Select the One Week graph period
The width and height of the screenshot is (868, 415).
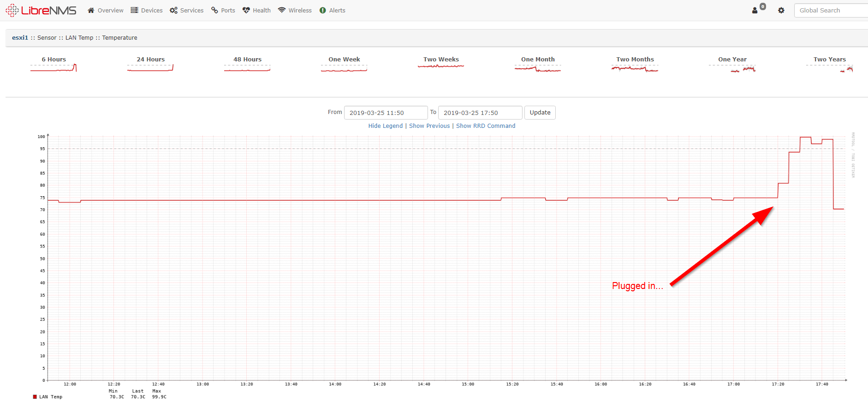click(x=344, y=59)
